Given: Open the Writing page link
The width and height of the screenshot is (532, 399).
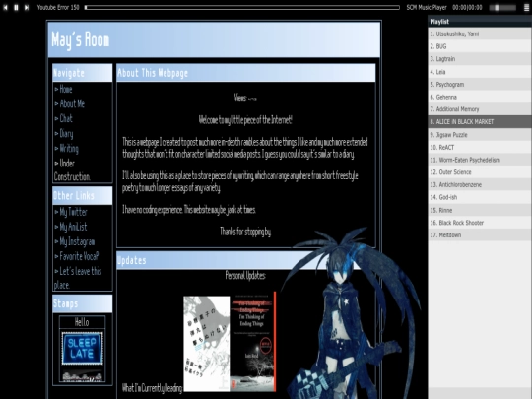Looking at the screenshot, I should [69, 149].
